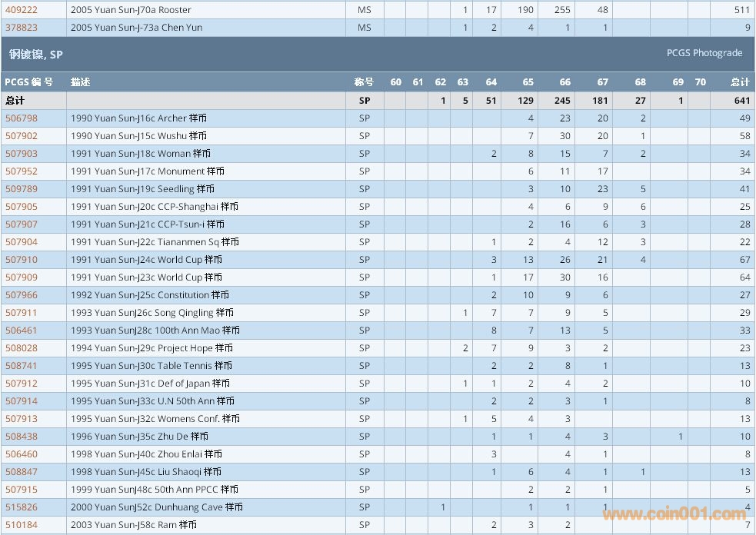This screenshot has width=756, height=535.
Task: Open PCGS number 506798 for the Archer coin
Action: [x=22, y=118]
